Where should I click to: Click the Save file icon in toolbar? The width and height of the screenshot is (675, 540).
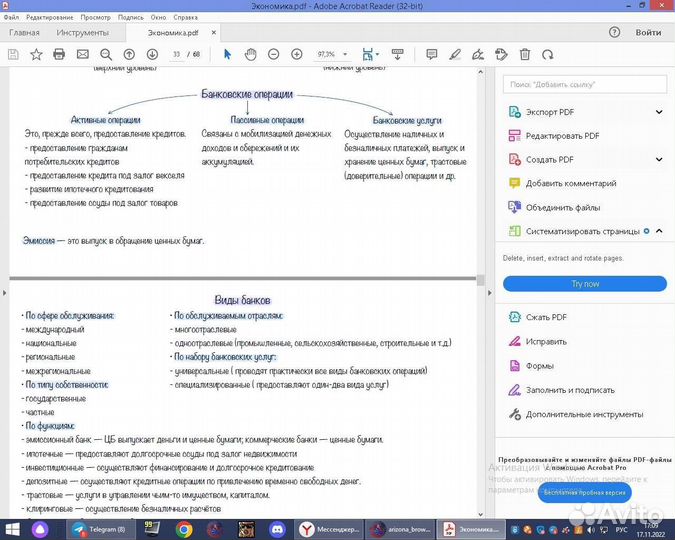(x=14, y=54)
